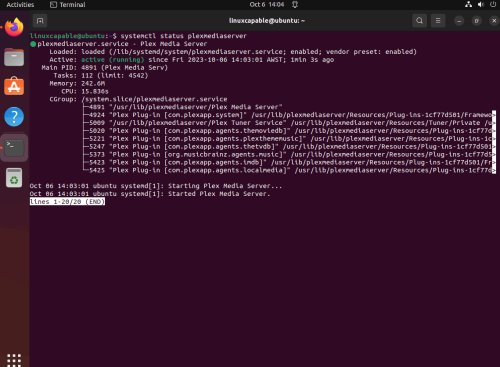Click the 'Tasks: 112 (limit: 4542)' line

tap(101, 76)
